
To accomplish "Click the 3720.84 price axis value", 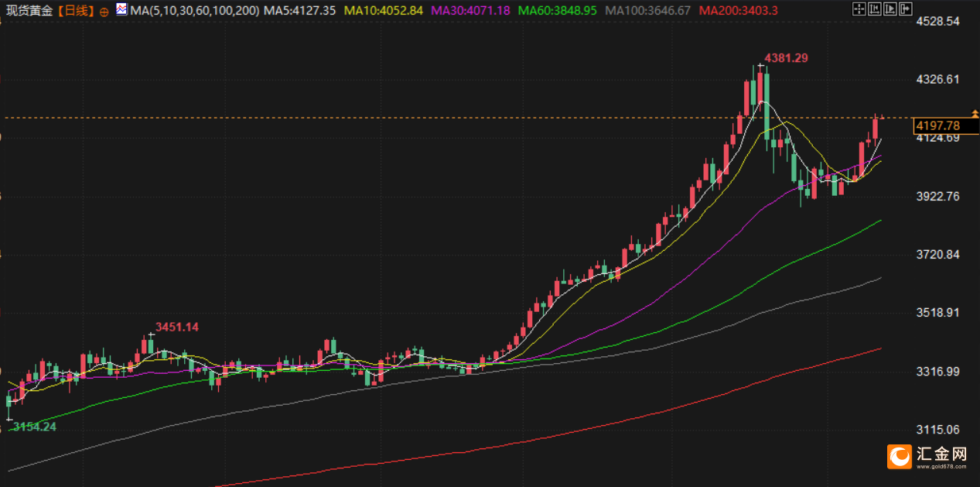I will [937, 255].
